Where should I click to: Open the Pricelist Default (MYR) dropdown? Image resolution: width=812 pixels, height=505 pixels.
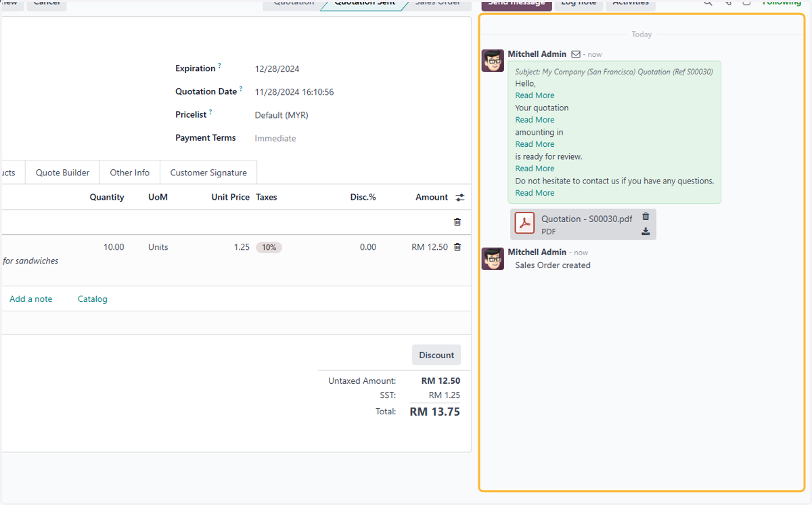[281, 115]
